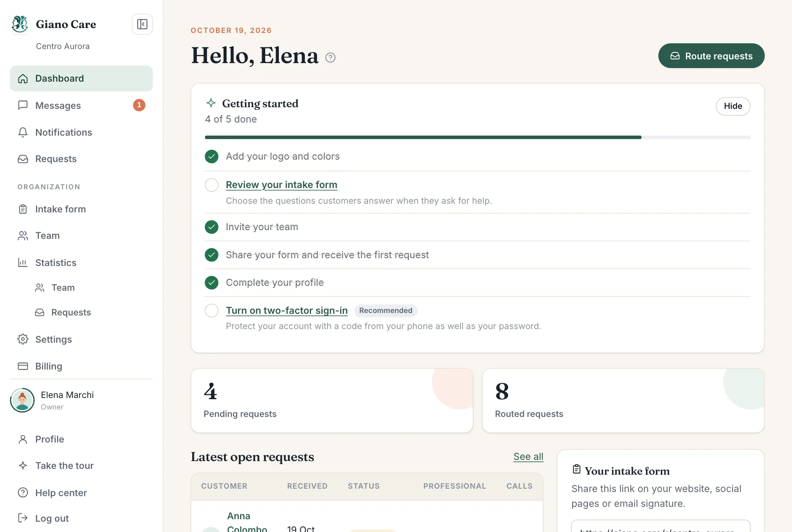Click the inbox icon beside top Requests

(23, 159)
